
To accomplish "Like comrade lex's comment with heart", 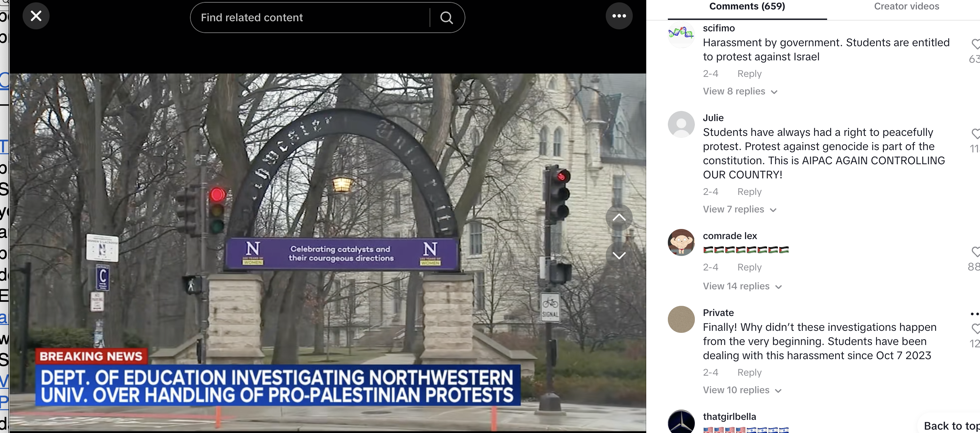I will coord(975,252).
